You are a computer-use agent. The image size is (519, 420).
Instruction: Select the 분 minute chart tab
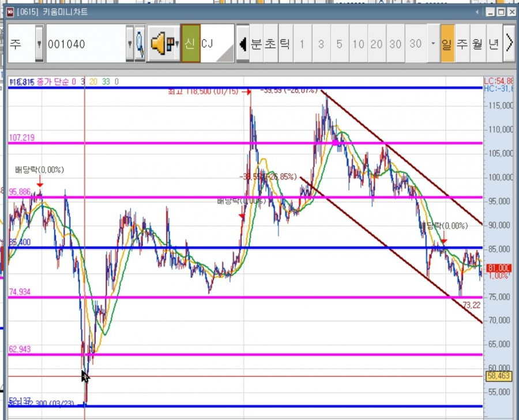[256, 43]
